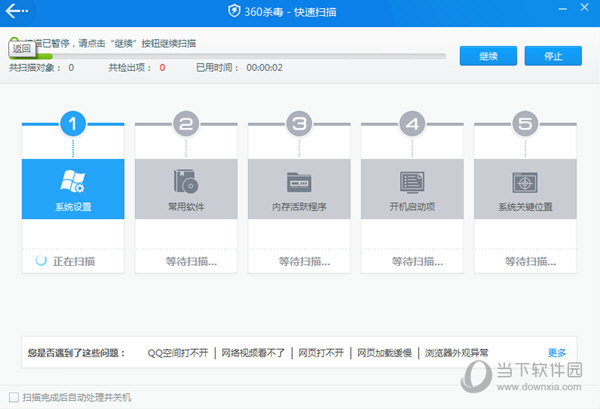600x409 pixels.
Task: Click the Windows system settings icon
Action: click(72, 181)
